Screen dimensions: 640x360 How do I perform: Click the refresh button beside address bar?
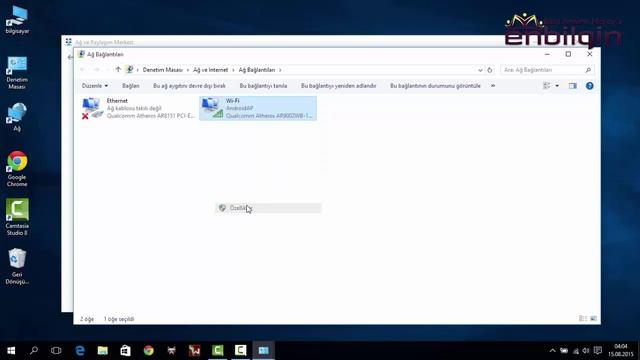pos(489,70)
